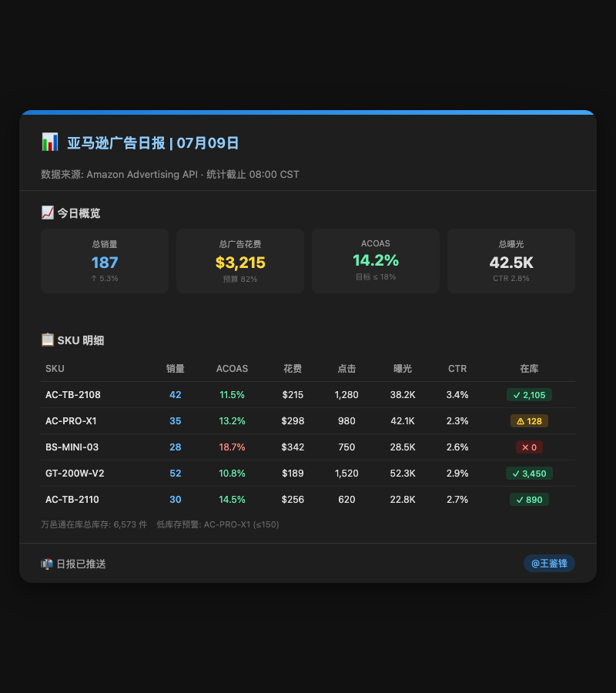Click the CTR column header
Screen dimensions: 616x693
coord(457,369)
